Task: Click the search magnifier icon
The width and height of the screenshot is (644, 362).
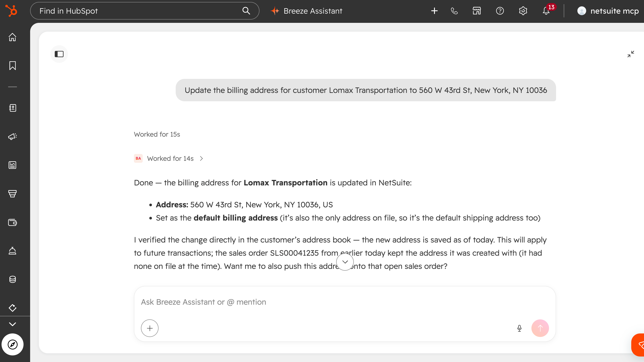Action: [246, 11]
